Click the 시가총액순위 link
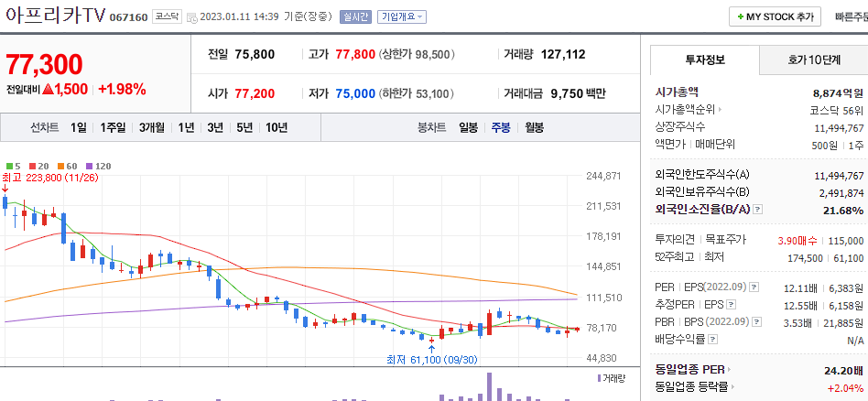Screen dimensions: 868x401 (685, 110)
